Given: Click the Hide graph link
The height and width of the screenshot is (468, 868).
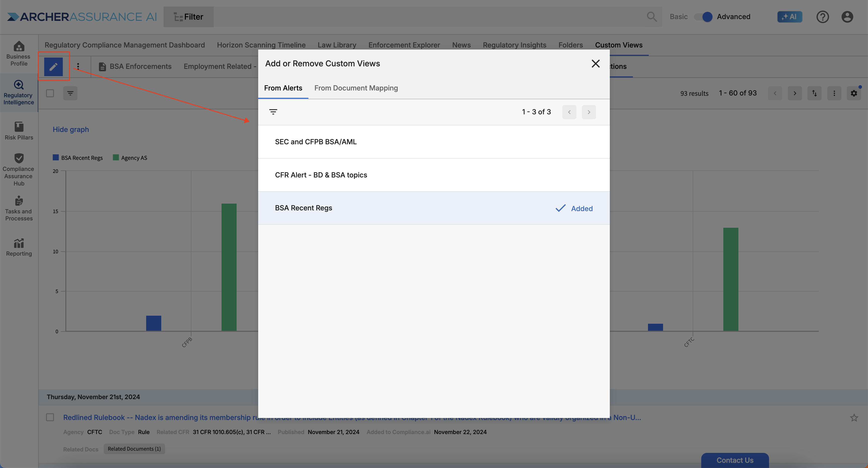Looking at the screenshot, I should (x=71, y=129).
